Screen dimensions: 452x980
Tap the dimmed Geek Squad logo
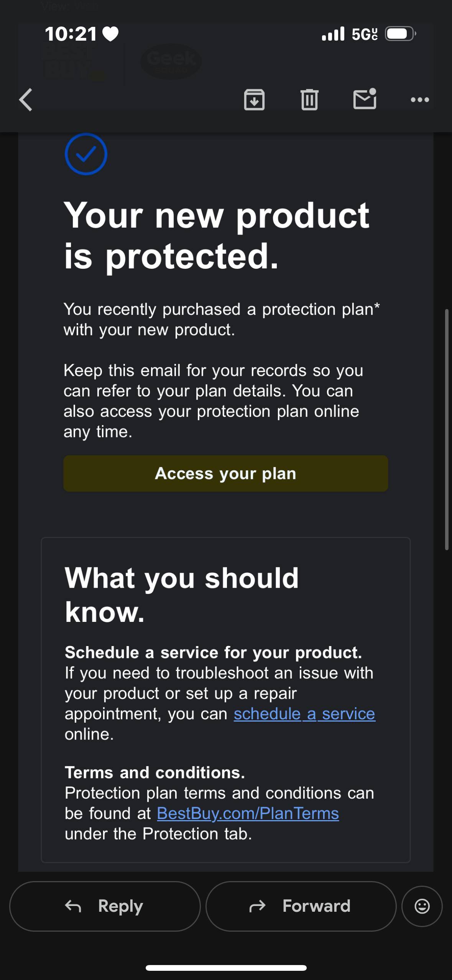tap(171, 61)
